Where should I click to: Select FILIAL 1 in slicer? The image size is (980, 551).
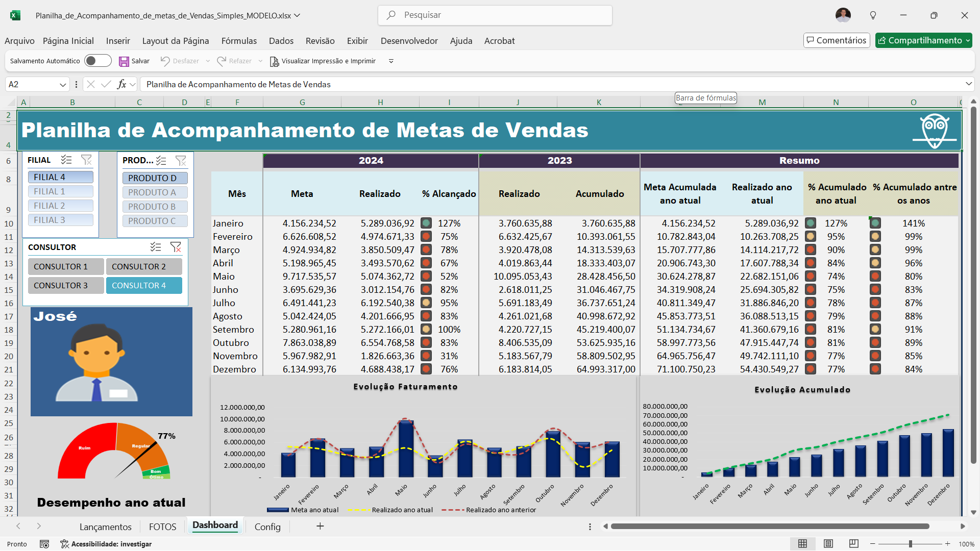(x=60, y=191)
